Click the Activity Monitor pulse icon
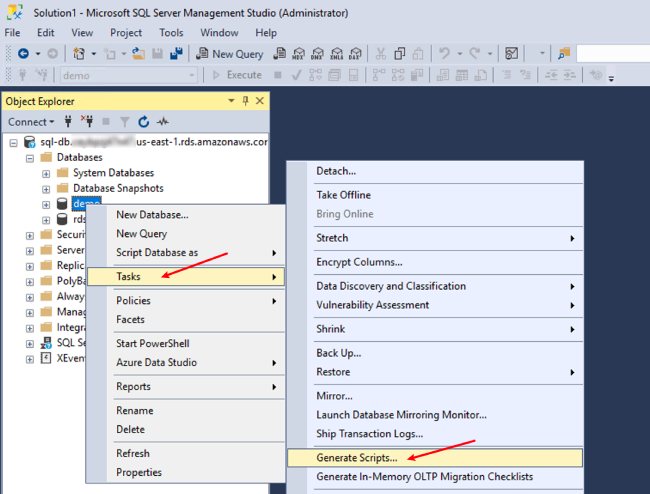This screenshot has height=494, width=650. tap(162, 121)
